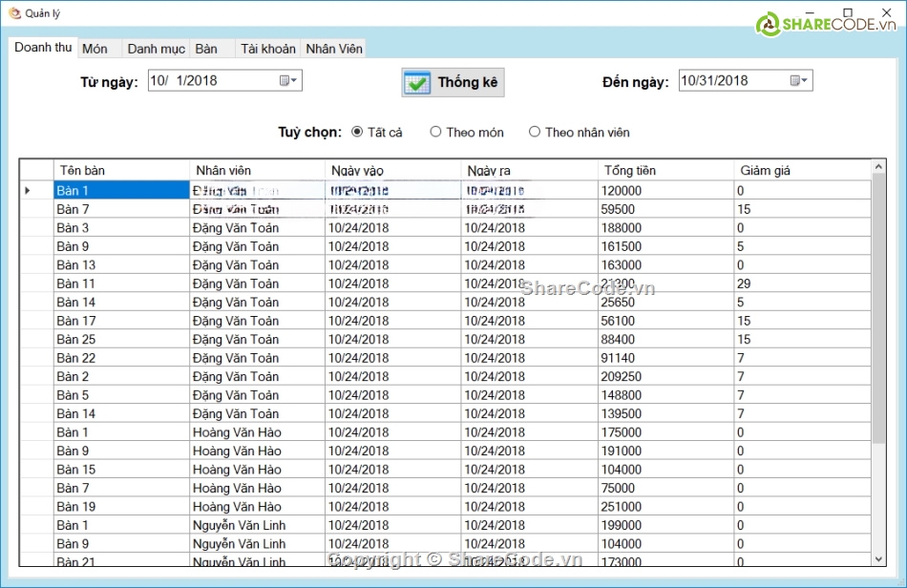Click the scrollbar up arrow

878,166
